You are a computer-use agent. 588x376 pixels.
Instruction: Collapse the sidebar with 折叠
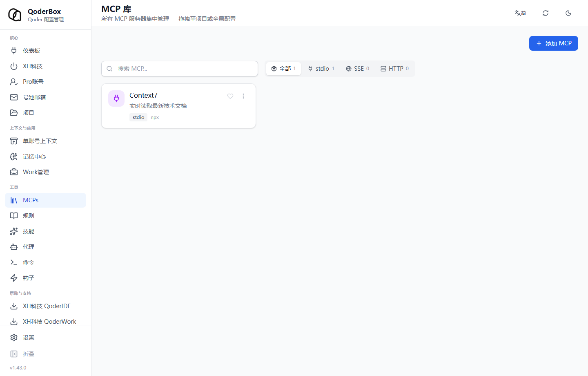coord(45,354)
